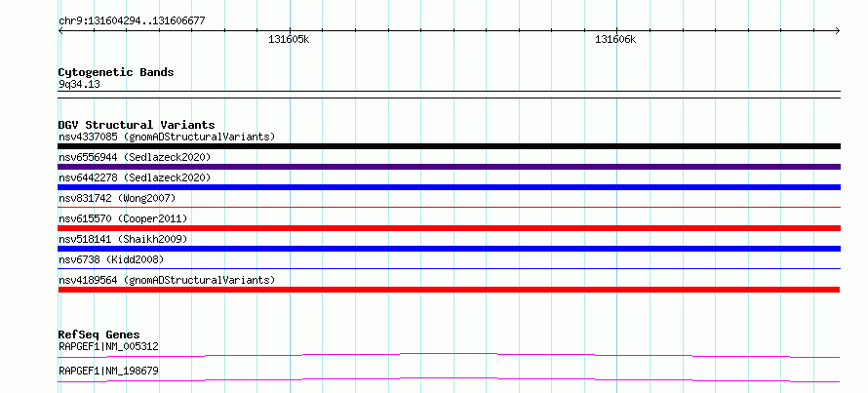Open variant nsv4337085 (gnomADStructuralVariants) label
868x393 pixels.
tap(167, 137)
